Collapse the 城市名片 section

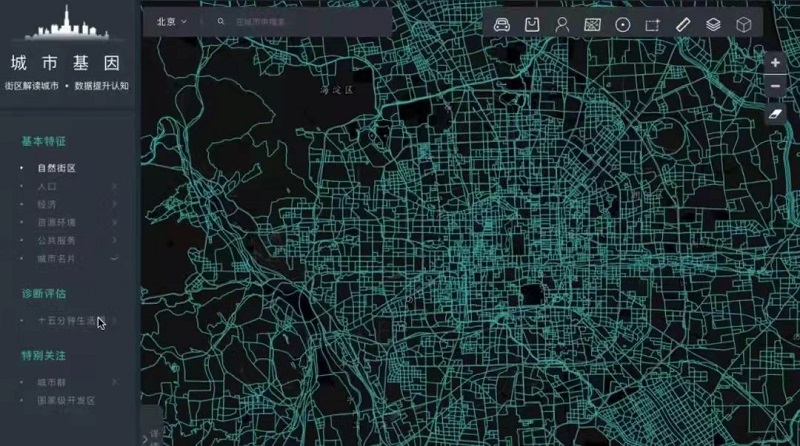[x=115, y=258]
